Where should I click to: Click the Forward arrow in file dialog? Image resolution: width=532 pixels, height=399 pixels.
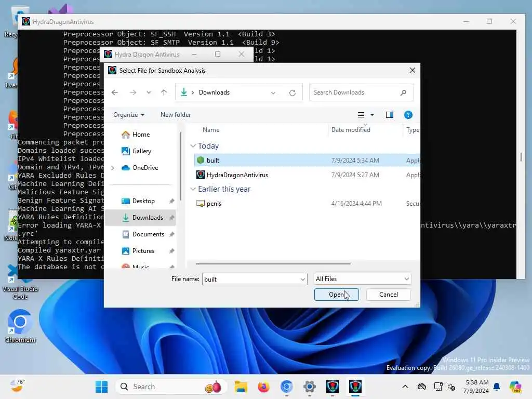click(x=132, y=92)
